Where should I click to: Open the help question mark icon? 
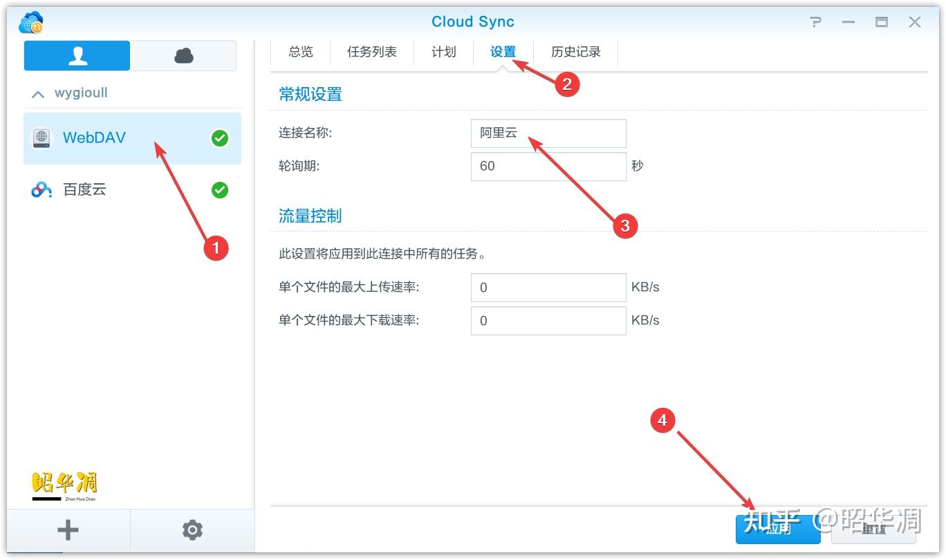tap(816, 22)
